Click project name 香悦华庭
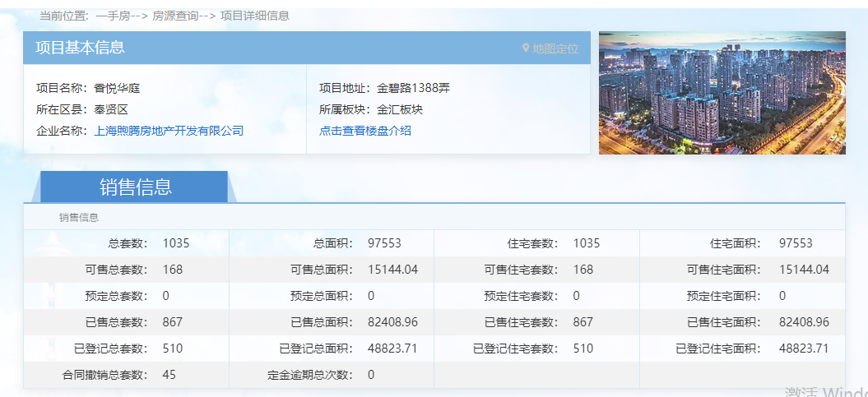The image size is (868, 397). (x=118, y=88)
